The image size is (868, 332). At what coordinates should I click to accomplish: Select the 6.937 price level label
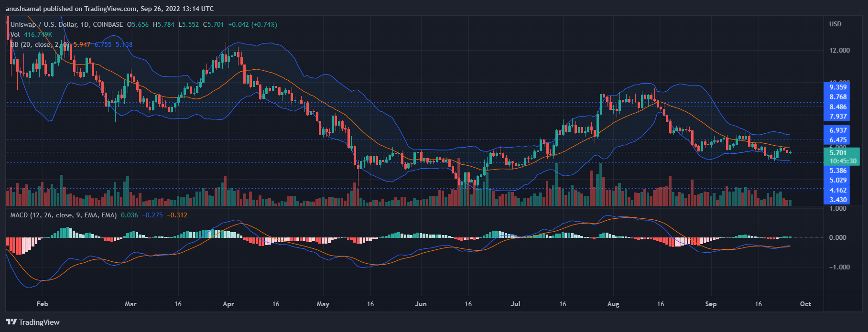(838, 130)
